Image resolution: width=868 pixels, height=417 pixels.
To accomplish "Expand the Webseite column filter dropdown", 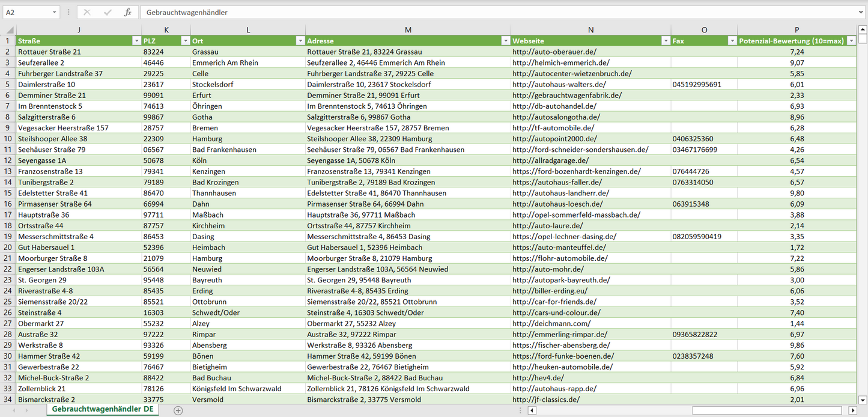I will 665,41.
